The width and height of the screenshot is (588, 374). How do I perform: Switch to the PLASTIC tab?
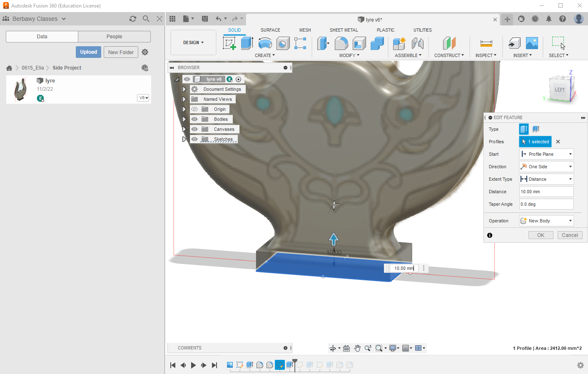click(386, 30)
